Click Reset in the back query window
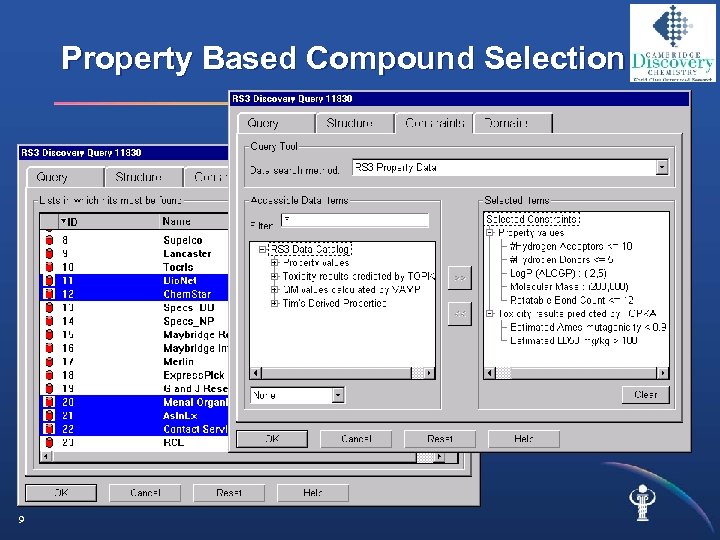The width and height of the screenshot is (720, 540). 229,493
